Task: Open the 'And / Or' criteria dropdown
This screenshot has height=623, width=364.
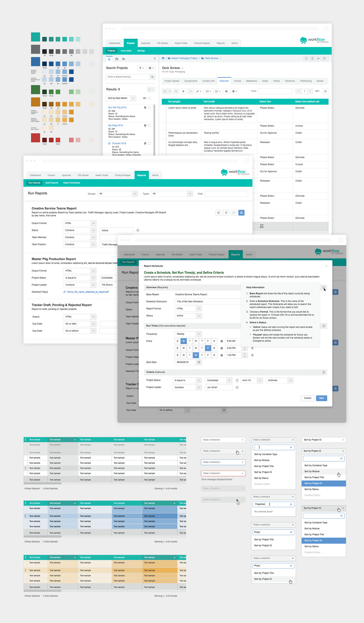Action: click(252, 380)
